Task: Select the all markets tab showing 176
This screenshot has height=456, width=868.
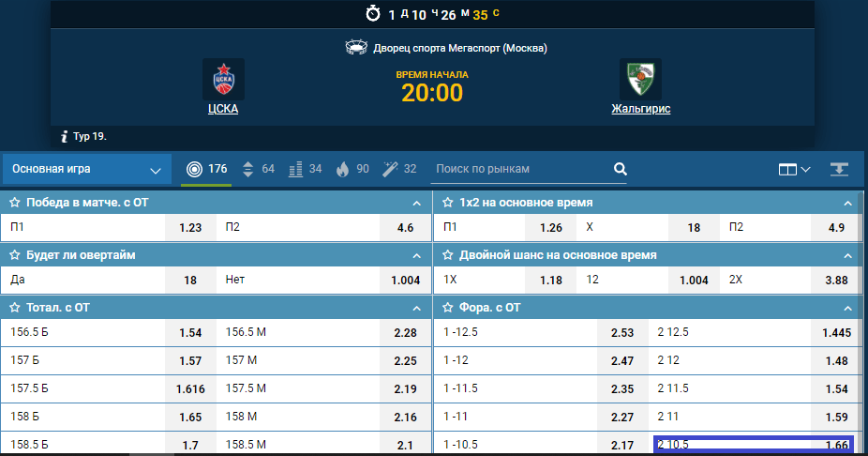Action: (207, 169)
